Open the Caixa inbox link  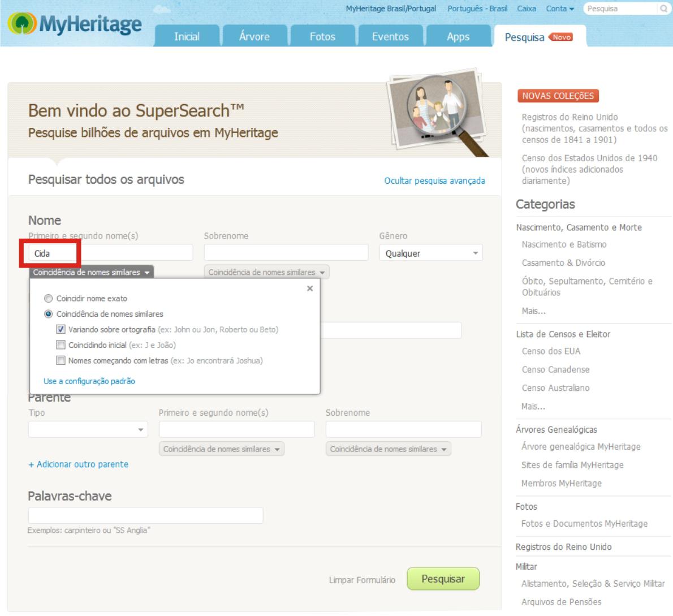pos(526,8)
